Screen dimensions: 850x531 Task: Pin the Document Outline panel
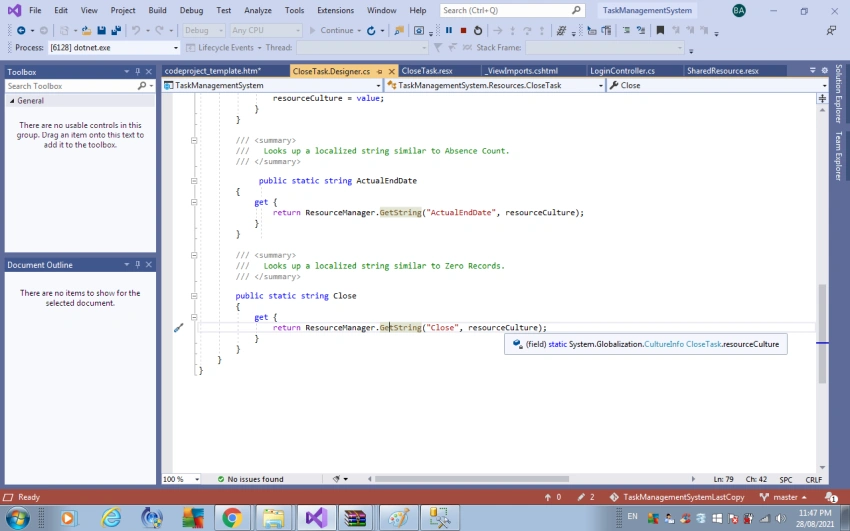(138, 264)
